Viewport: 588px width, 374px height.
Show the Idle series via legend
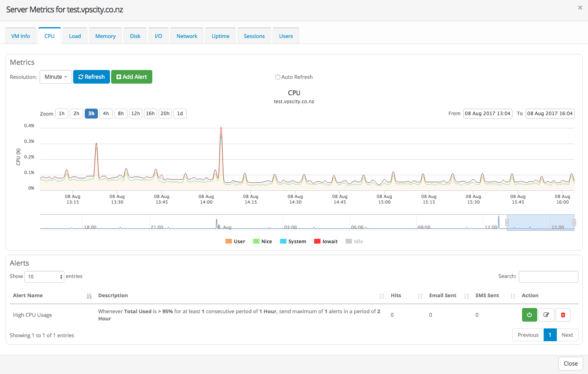tap(354, 242)
